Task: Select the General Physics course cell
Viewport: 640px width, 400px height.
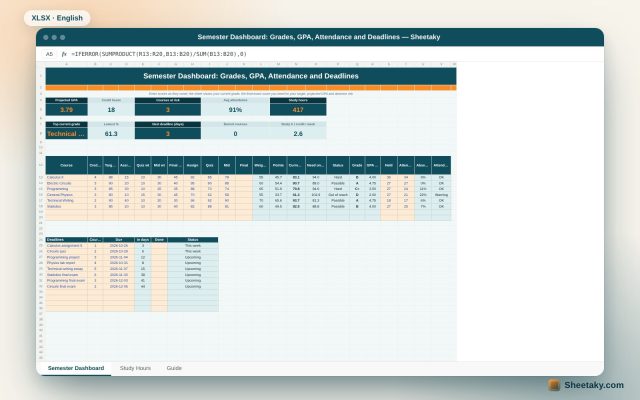Action: click(x=67, y=195)
